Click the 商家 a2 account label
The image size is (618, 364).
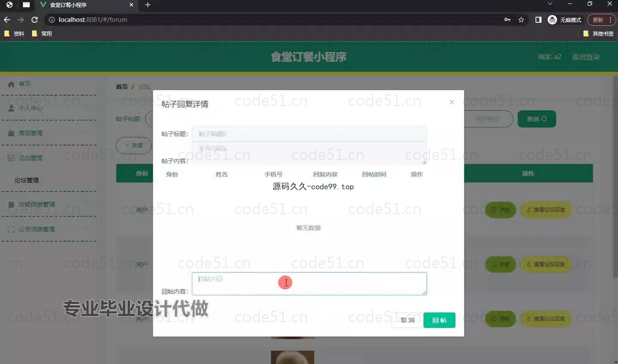tap(550, 57)
